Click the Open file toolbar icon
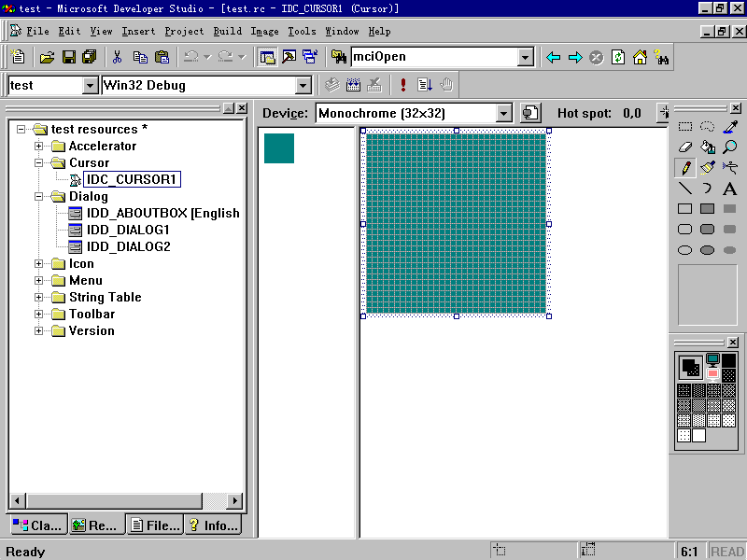 [47, 57]
